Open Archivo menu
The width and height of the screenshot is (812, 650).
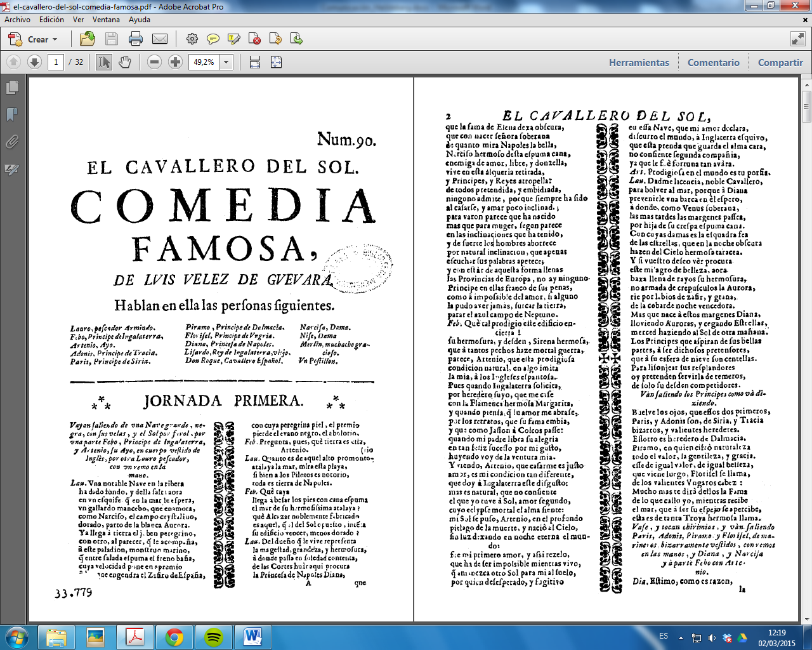coord(18,20)
